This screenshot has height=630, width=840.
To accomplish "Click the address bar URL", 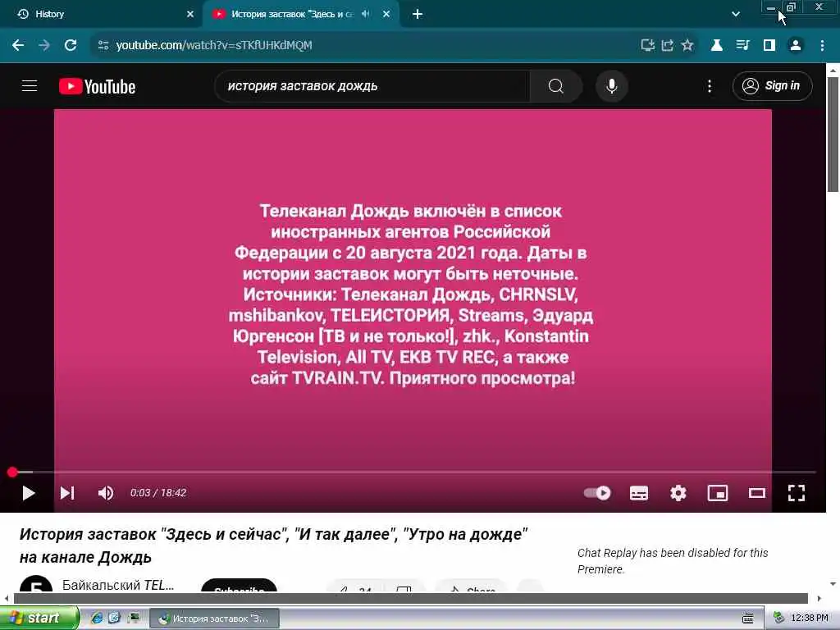I will click(x=214, y=46).
